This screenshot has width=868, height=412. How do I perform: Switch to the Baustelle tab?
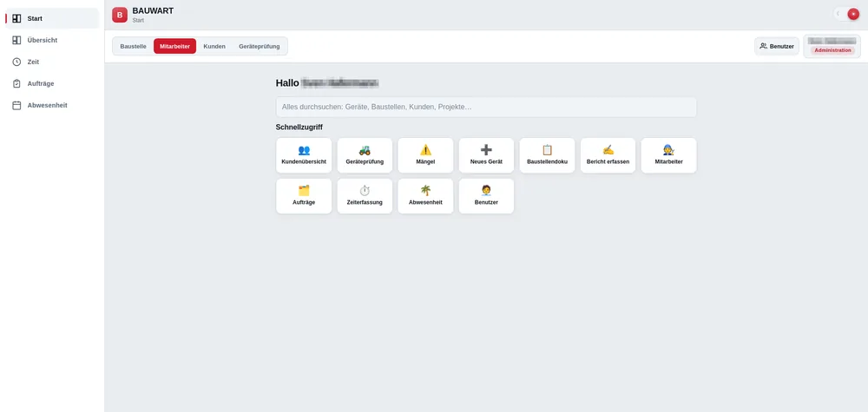pyautogui.click(x=133, y=47)
